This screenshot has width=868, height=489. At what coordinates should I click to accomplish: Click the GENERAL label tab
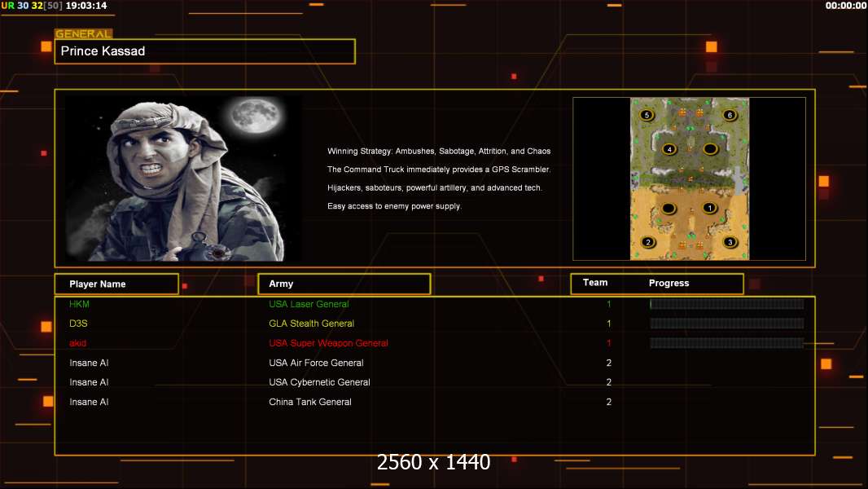83,33
